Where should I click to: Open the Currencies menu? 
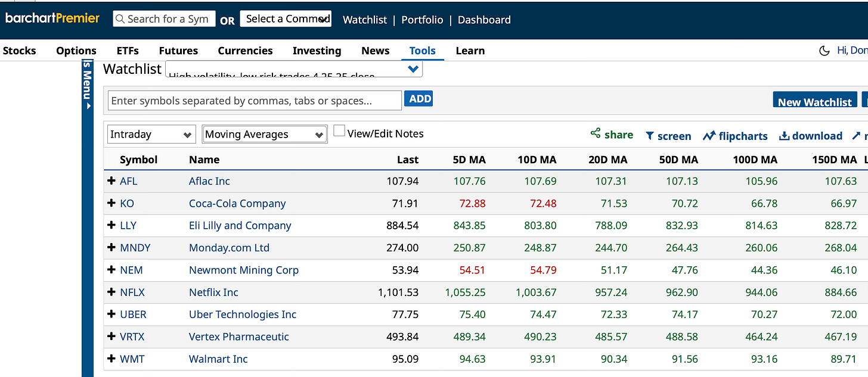click(x=245, y=51)
